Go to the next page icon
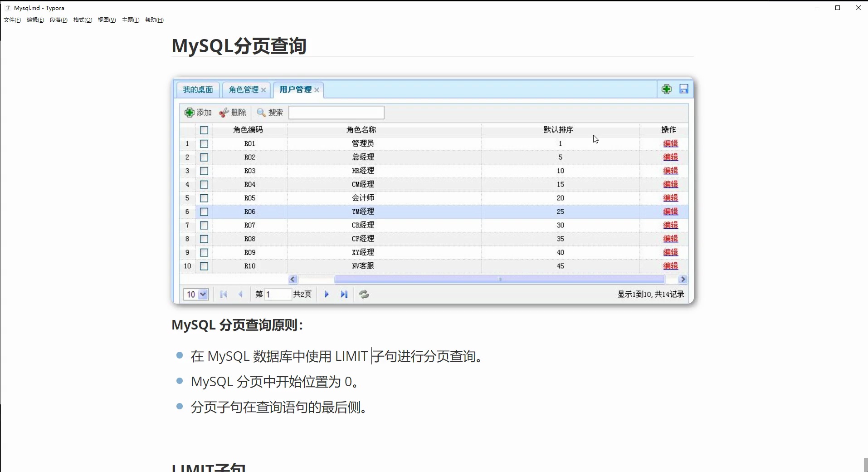This screenshot has height=472, width=868. [327, 295]
